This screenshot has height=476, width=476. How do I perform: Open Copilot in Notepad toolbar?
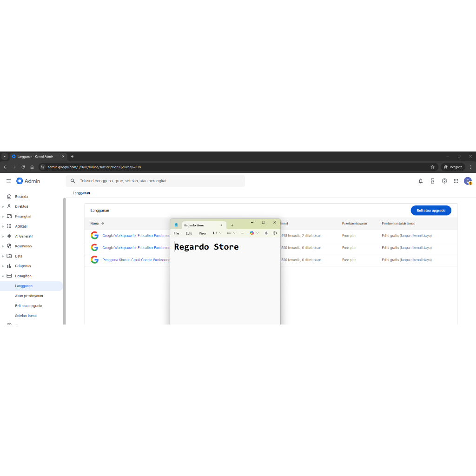pyautogui.click(x=252, y=233)
